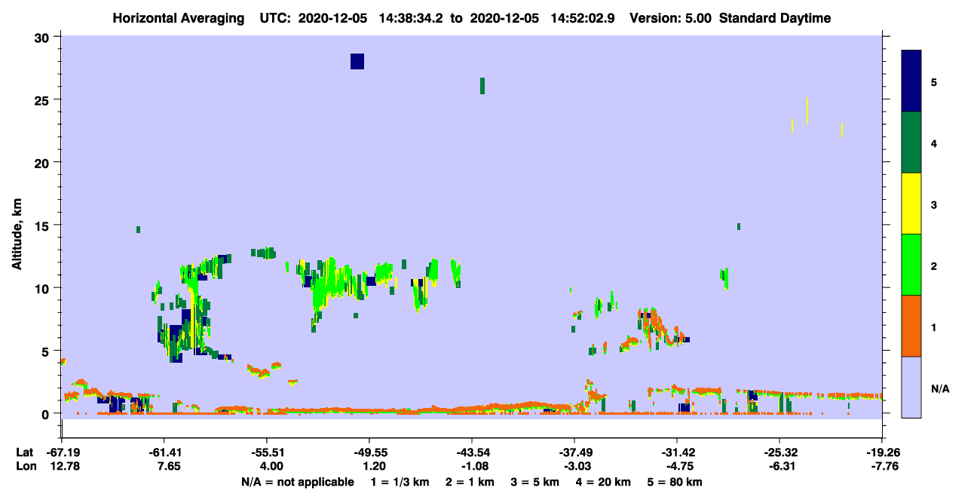Screen dimensions: 980x503
Task: Click the dark blue colorbar segment labeled 5
Action: [911, 81]
